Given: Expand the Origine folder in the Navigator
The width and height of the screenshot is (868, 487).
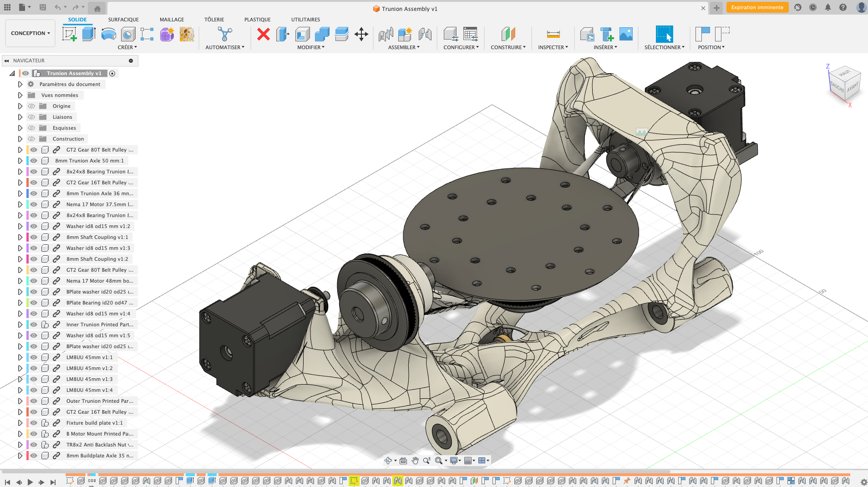Looking at the screenshot, I should [20, 106].
